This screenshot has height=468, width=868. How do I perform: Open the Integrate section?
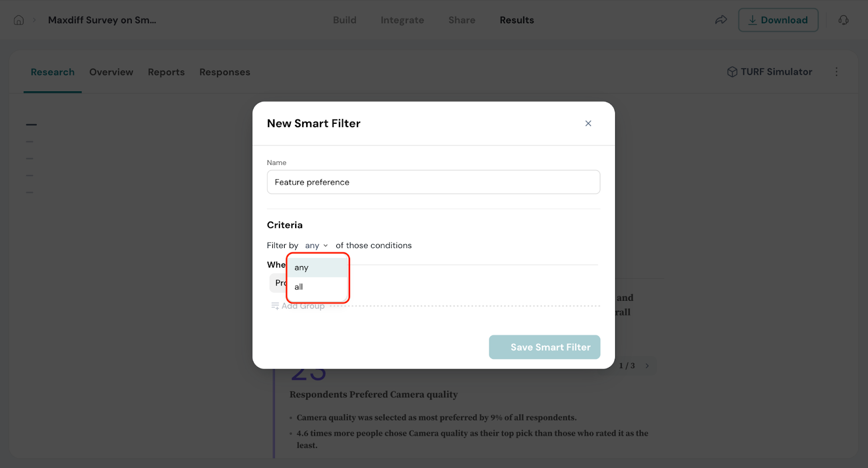click(x=402, y=20)
